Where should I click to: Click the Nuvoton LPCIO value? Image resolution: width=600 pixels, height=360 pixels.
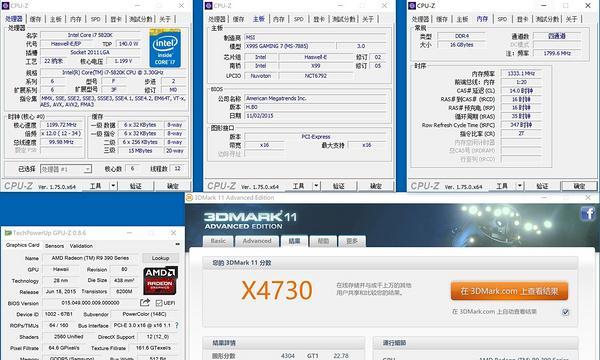click(261, 76)
